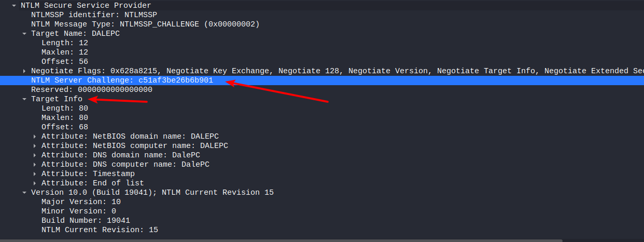Select the Reserved zeros field
Image resolution: width=644 pixels, height=242 pixels.
[x=91, y=90]
